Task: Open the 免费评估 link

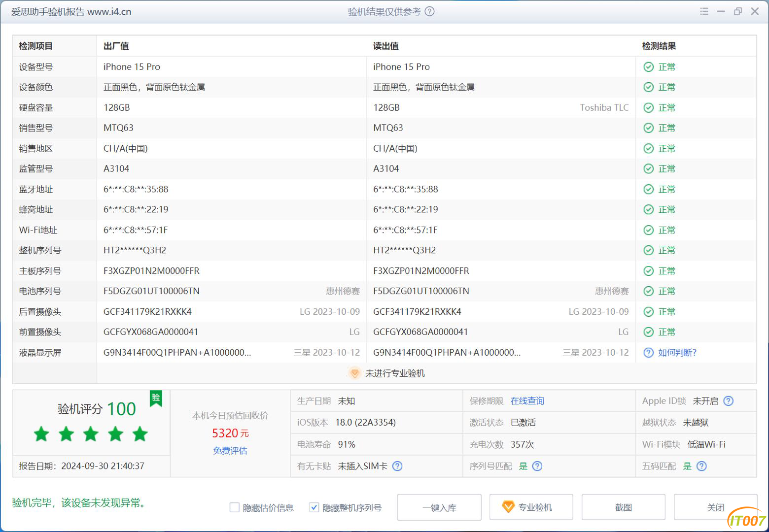Action: click(x=230, y=451)
